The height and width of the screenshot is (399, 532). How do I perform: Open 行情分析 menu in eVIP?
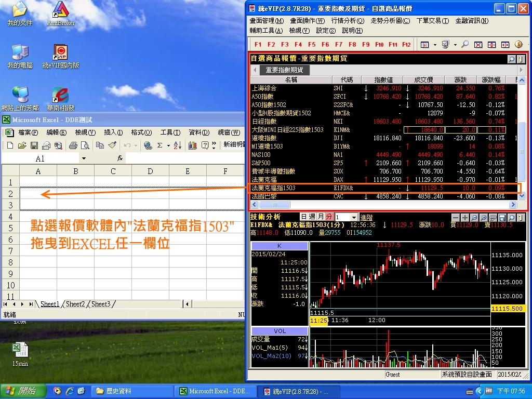[x=348, y=21]
